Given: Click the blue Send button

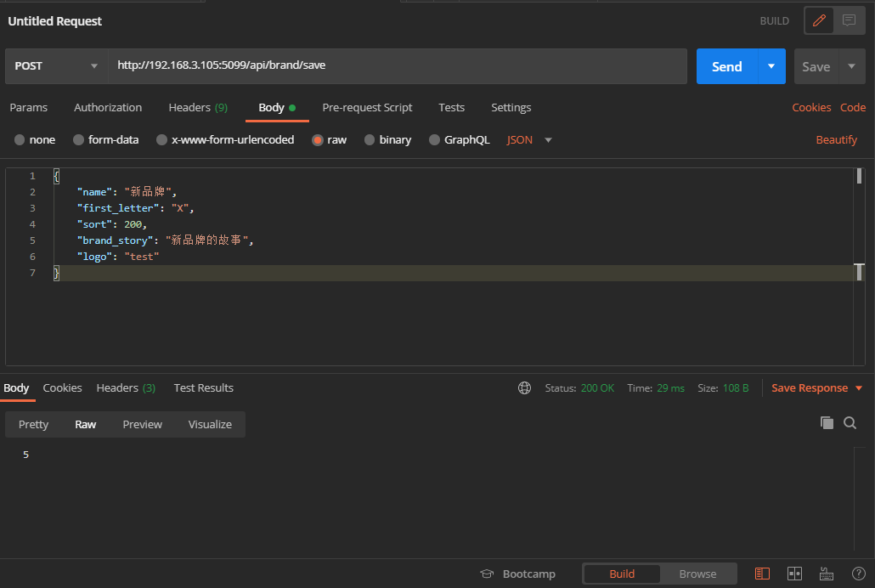Looking at the screenshot, I should pos(726,66).
